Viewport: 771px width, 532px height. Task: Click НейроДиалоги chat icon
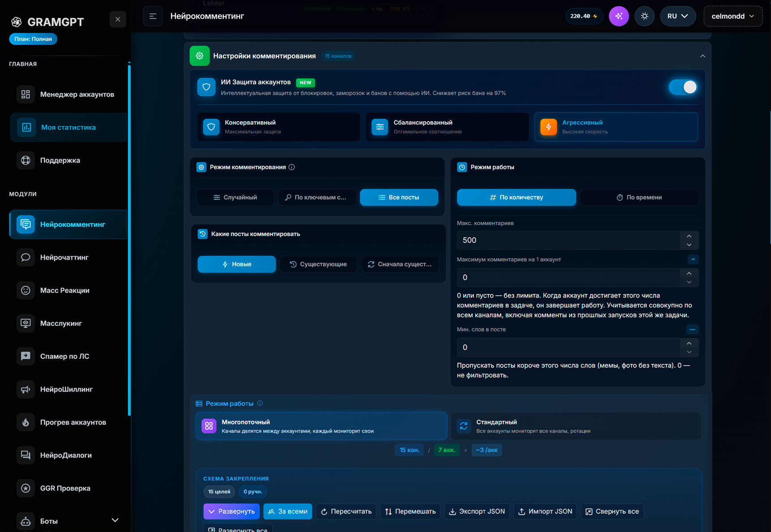tap(26, 455)
